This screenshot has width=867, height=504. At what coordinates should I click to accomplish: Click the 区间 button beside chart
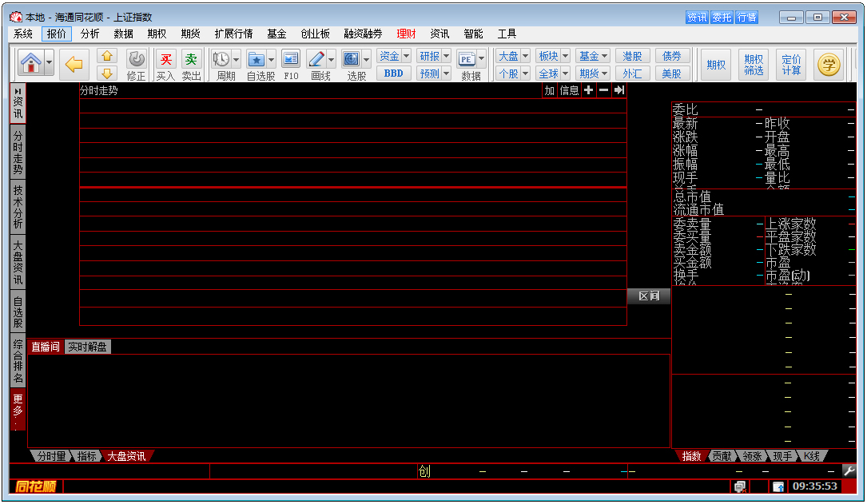[x=649, y=296]
